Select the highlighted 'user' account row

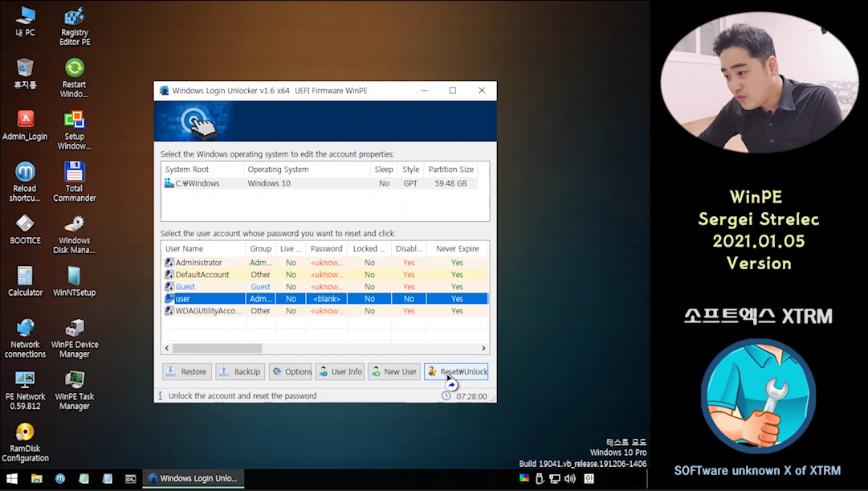pyautogui.click(x=325, y=299)
